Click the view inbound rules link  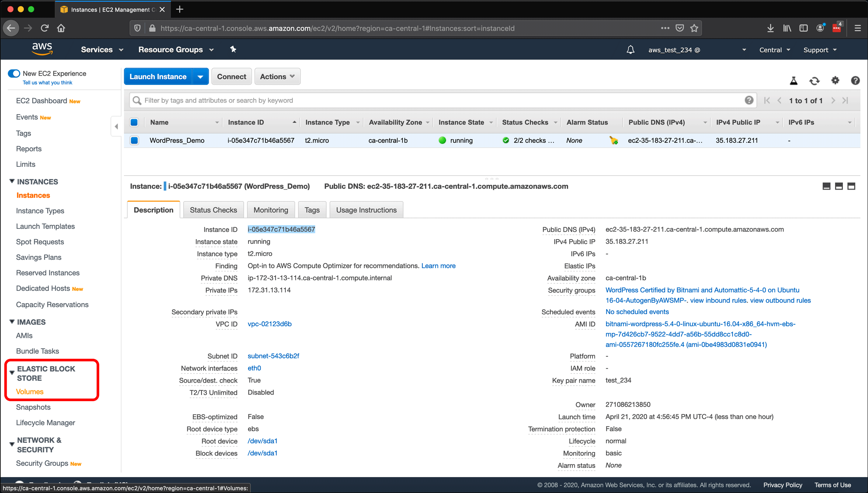click(x=718, y=300)
